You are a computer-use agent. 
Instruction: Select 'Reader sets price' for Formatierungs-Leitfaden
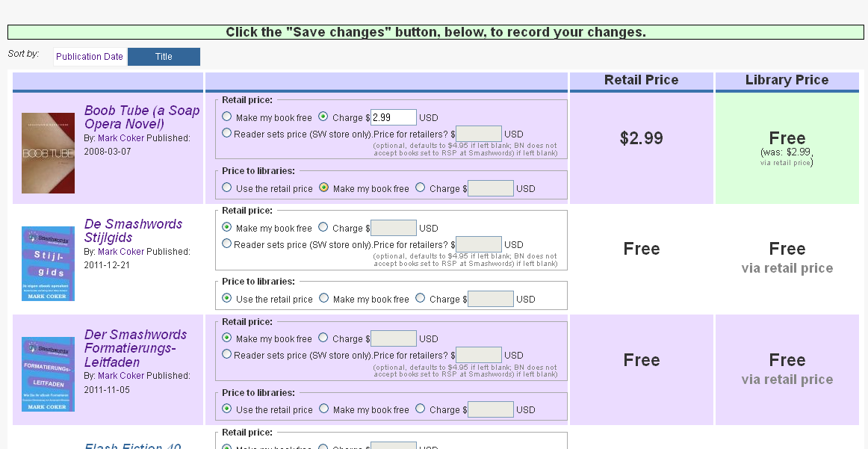coord(226,354)
